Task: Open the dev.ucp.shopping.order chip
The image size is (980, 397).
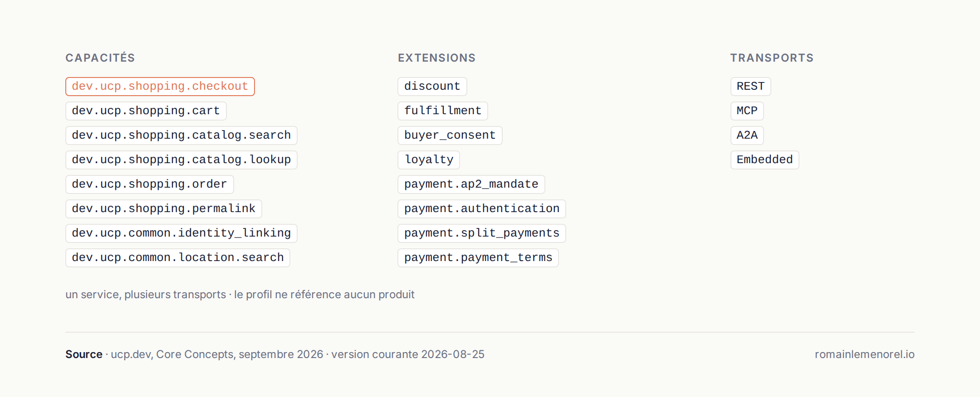Action: click(x=149, y=184)
